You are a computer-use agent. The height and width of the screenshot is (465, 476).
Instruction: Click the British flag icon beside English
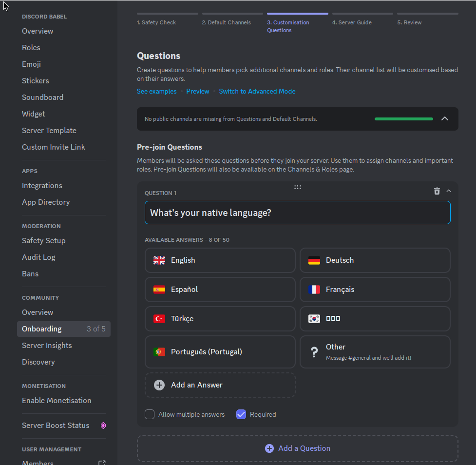point(159,260)
